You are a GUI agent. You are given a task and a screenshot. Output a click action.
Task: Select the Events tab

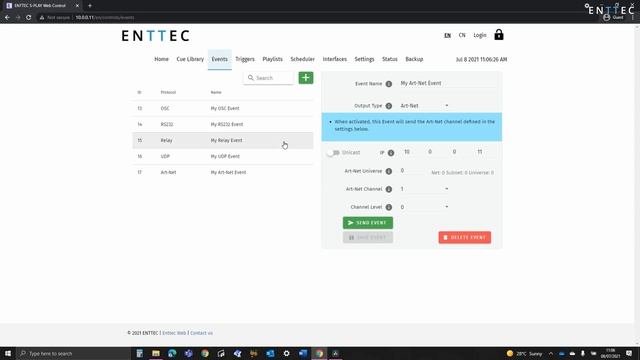(220, 59)
